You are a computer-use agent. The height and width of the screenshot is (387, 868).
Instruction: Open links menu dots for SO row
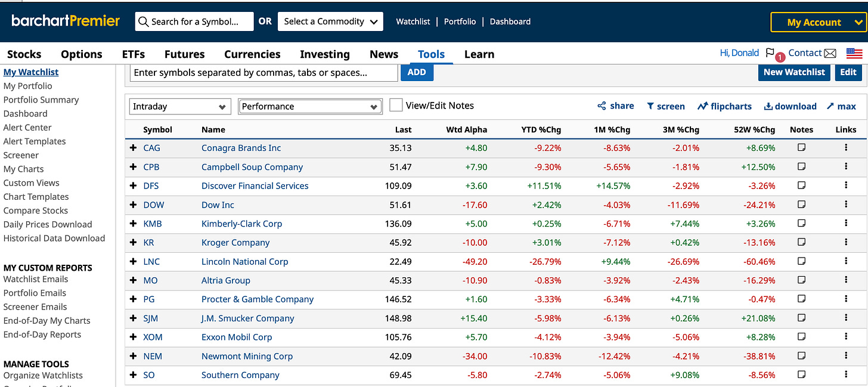[846, 374]
